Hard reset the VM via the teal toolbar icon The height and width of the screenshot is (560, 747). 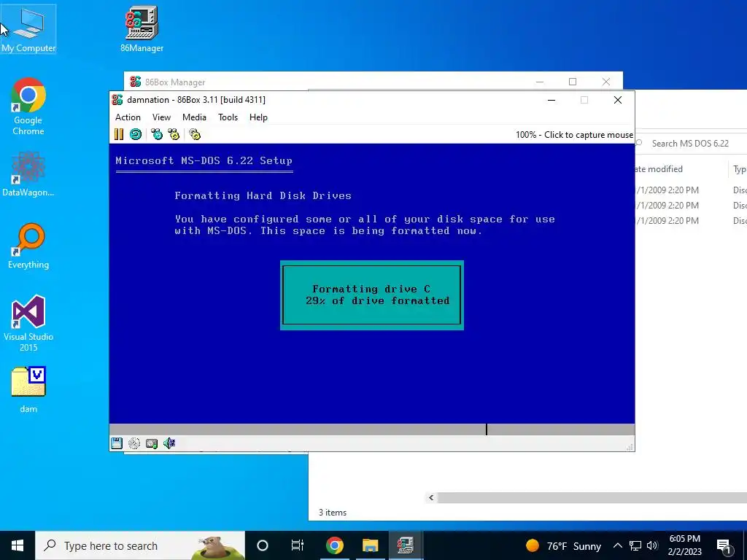coord(136,134)
